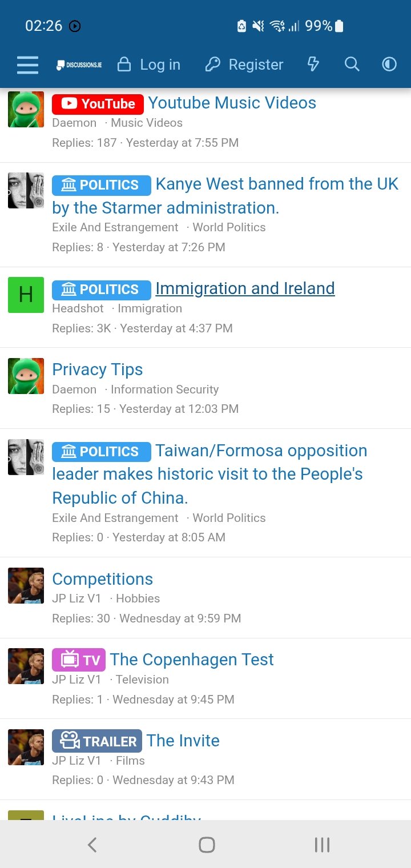Open the hamburger navigation menu
Screen dimensions: 411x868
click(x=27, y=65)
